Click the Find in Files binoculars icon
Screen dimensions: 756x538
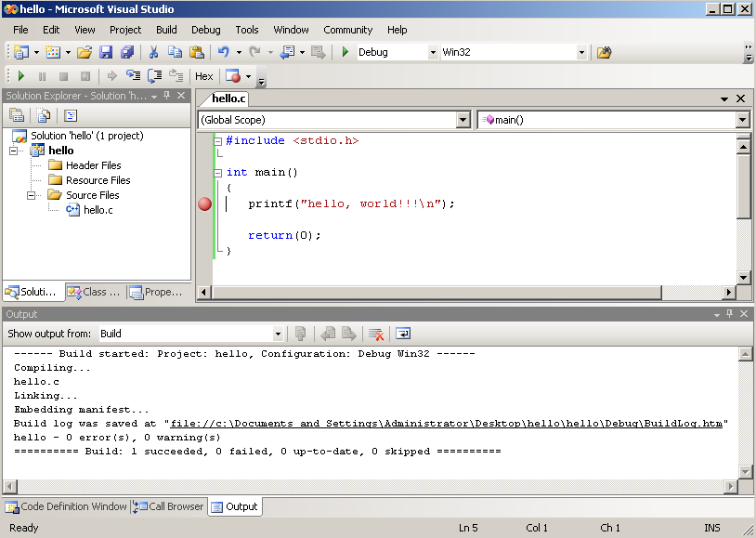604,52
